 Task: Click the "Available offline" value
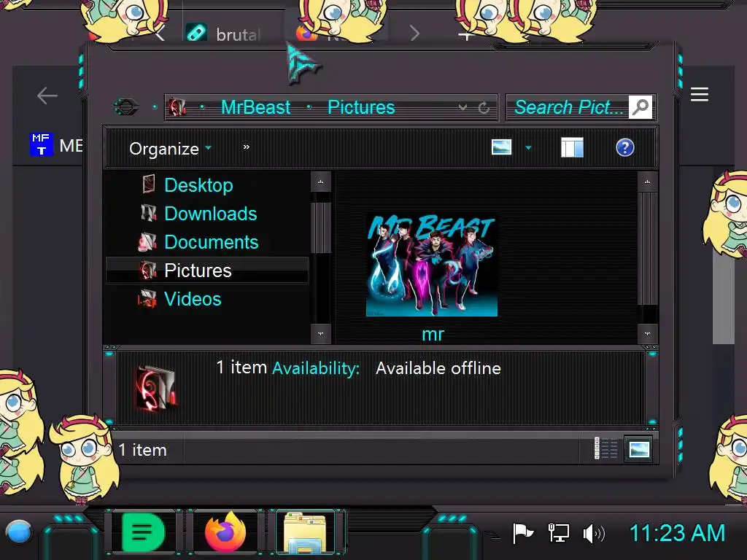(x=438, y=368)
